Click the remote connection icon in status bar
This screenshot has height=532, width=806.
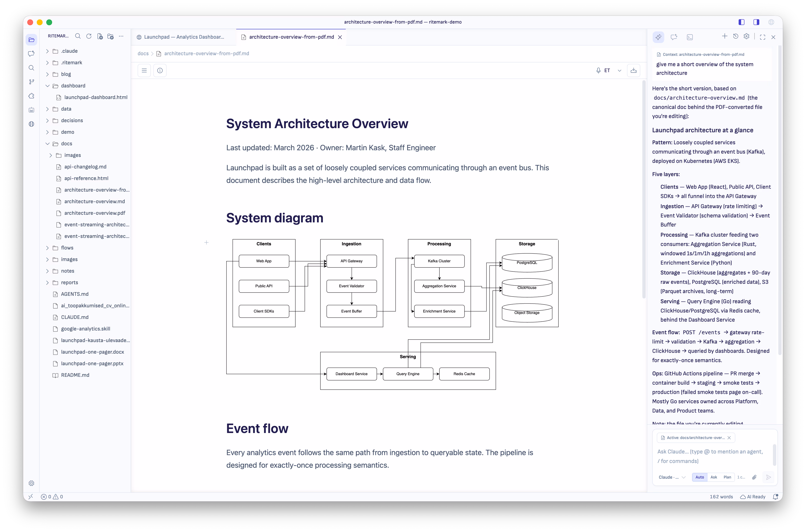[31, 497]
